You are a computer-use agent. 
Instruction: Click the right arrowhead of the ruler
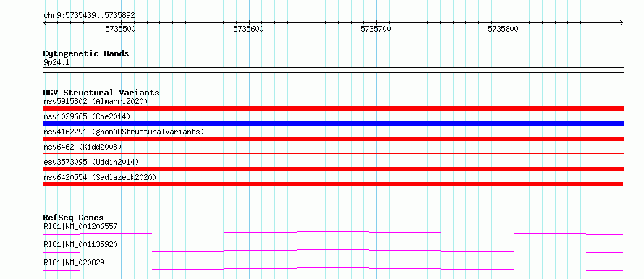pyautogui.click(x=622, y=23)
